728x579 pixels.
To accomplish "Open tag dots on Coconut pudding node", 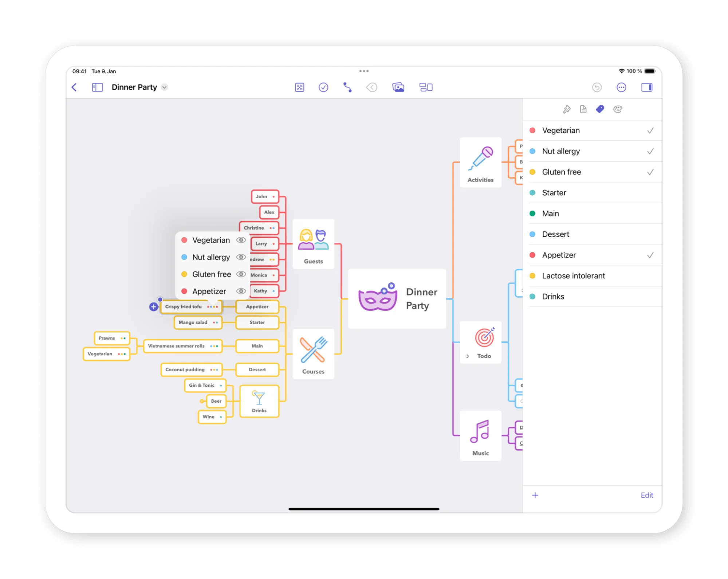I will pyautogui.click(x=214, y=370).
